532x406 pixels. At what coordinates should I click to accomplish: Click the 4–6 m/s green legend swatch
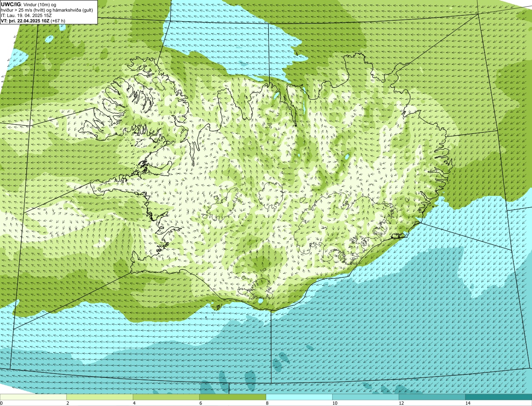point(166,397)
